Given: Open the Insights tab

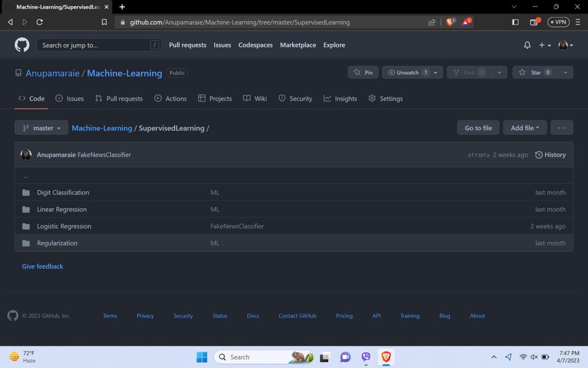Looking at the screenshot, I should [340, 99].
